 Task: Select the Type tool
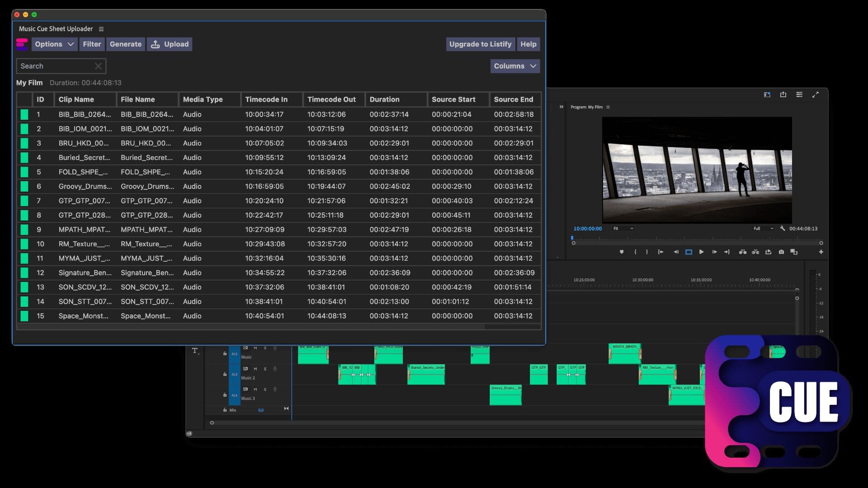(195, 351)
